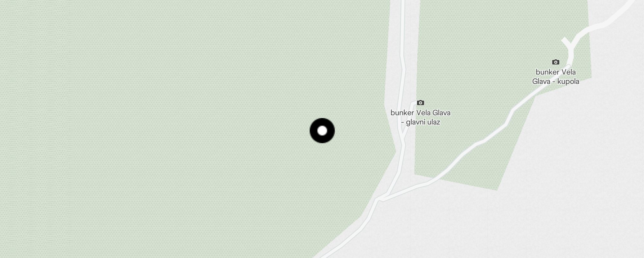Click where the spur path merges into main road
The height and width of the screenshot is (258, 644).
402,139
